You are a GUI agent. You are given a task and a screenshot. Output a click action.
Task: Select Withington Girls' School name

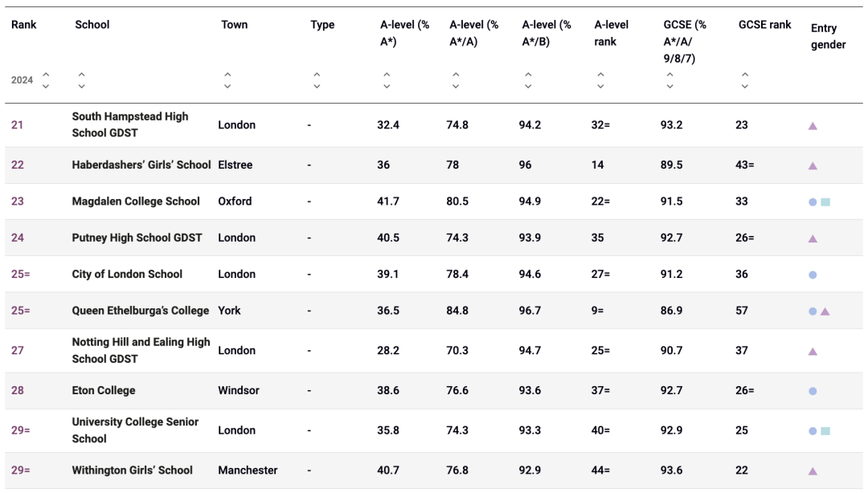(132, 471)
